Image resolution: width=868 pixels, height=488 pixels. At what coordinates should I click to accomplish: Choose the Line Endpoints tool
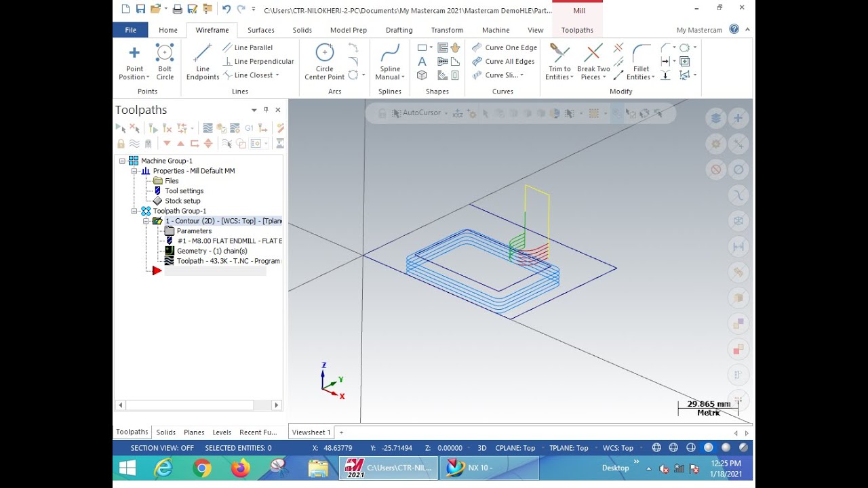[203, 62]
